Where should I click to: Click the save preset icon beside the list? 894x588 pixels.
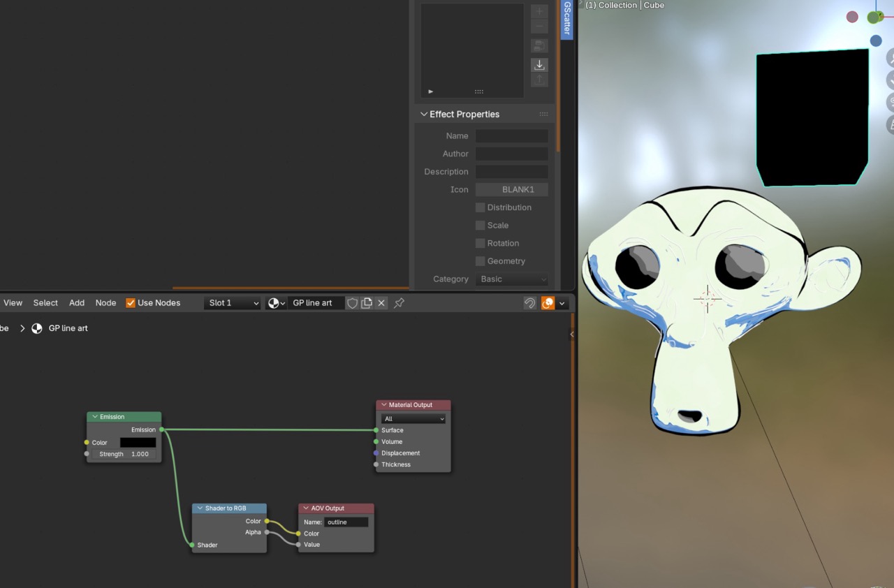click(x=539, y=46)
